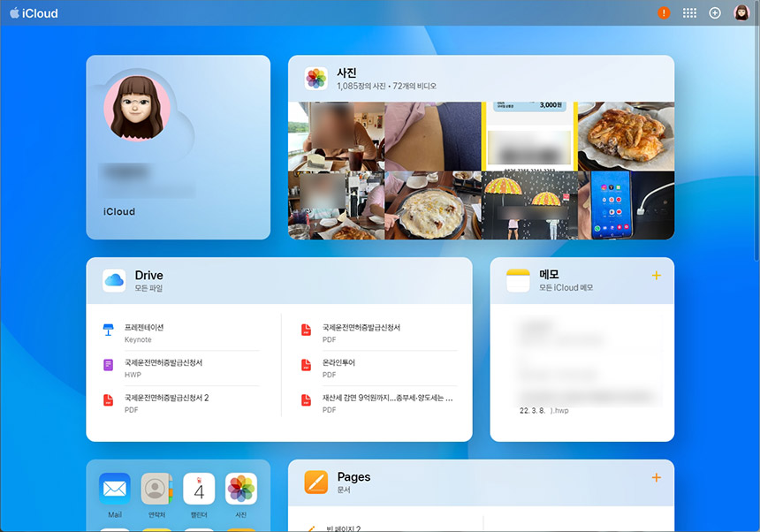Open the Drive tile title
Screen dimensions: 760x532
coord(148,275)
